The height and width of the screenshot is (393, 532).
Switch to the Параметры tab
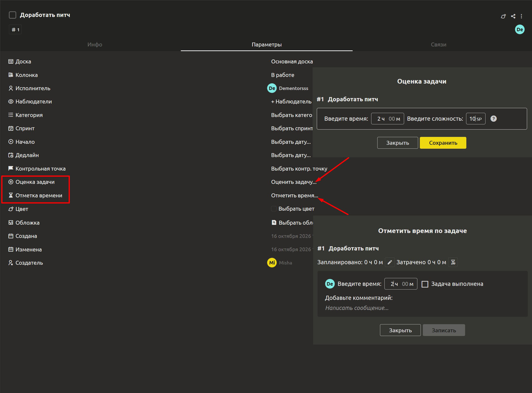(x=267, y=44)
